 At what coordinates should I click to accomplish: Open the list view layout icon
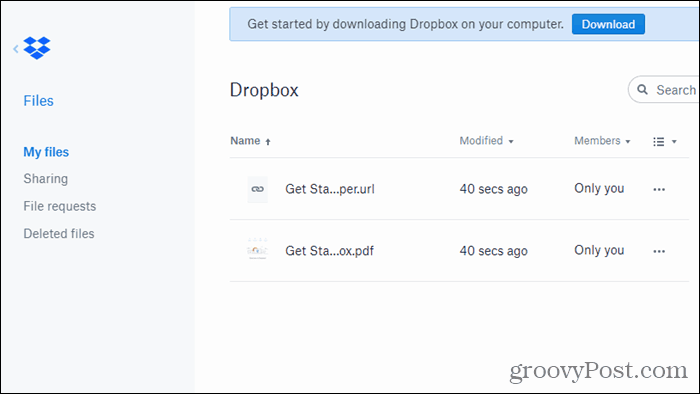point(658,141)
